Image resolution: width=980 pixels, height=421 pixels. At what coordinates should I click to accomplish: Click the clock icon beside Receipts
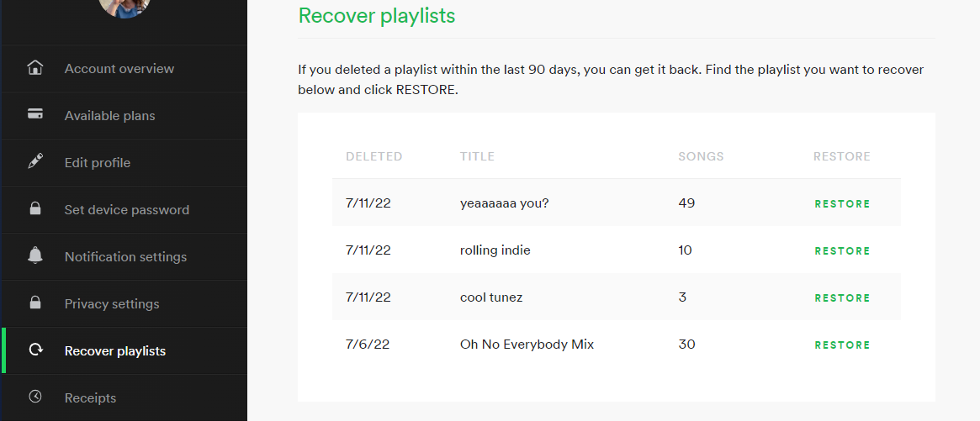click(35, 397)
